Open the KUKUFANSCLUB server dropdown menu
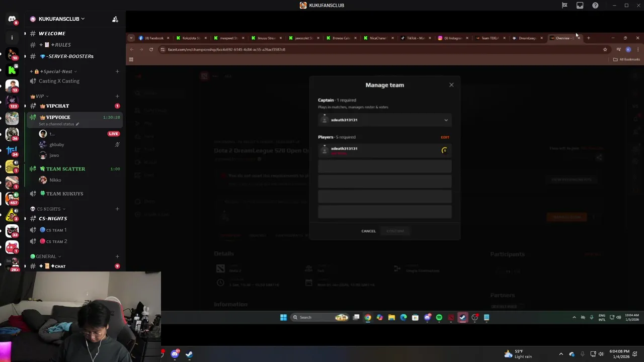The image size is (644, 362). [x=57, y=19]
